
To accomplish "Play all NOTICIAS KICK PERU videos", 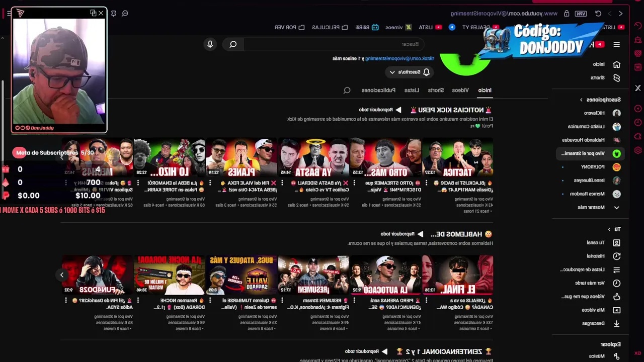I will pos(380,110).
